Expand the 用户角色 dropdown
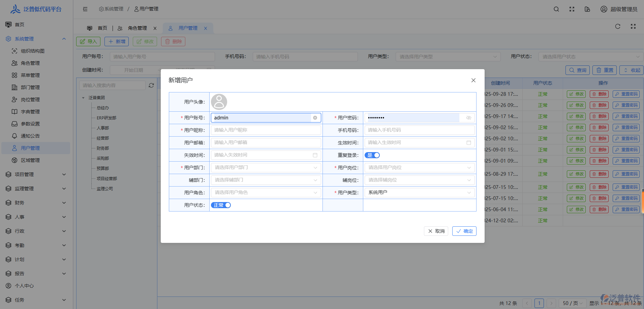The width and height of the screenshot is (644, 309). pyautogui.click(x=266, y=193)
